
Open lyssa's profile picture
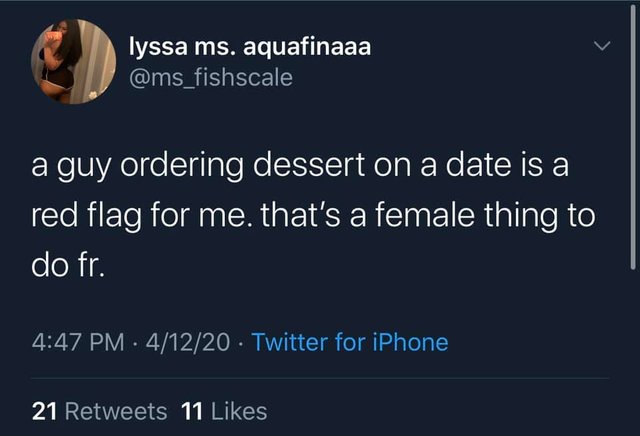coord(73,62)
